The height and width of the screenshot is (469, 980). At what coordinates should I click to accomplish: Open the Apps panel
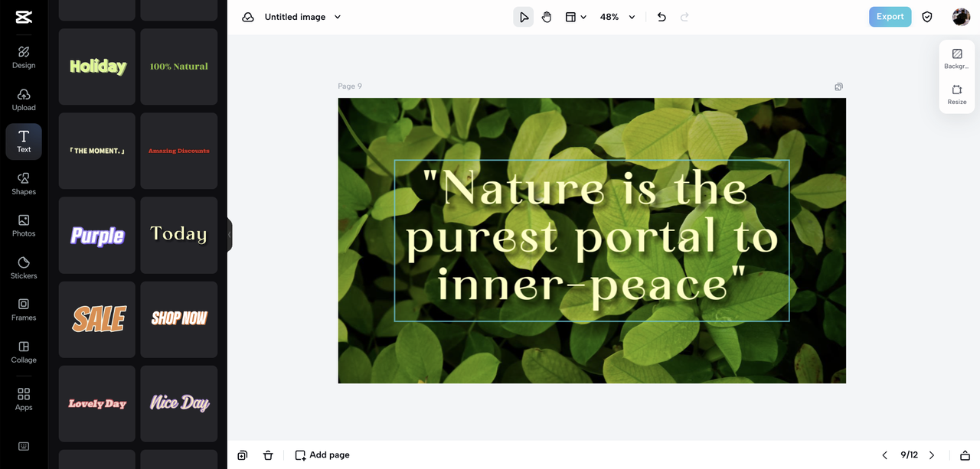pos(24,399)
